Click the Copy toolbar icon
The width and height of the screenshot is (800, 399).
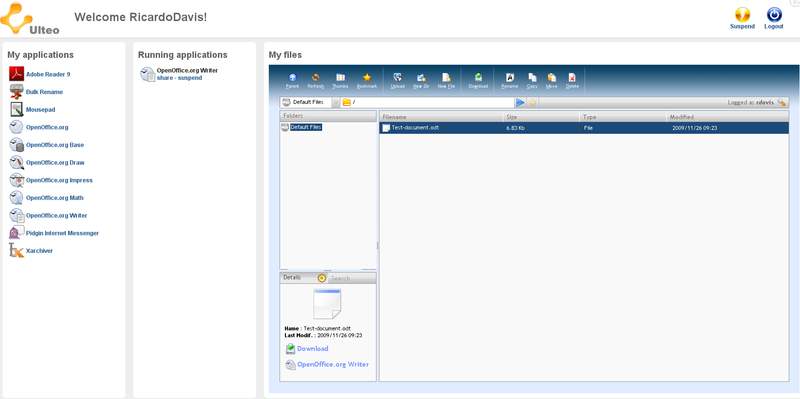pos(532,80)
